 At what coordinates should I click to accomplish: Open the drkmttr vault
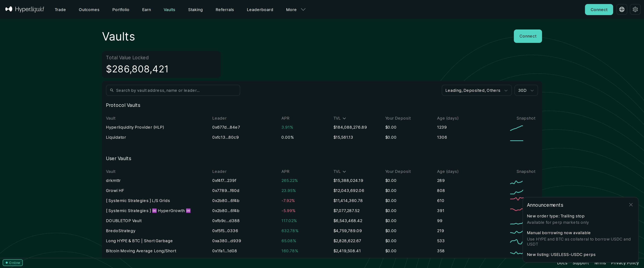(x=113, y=180)
